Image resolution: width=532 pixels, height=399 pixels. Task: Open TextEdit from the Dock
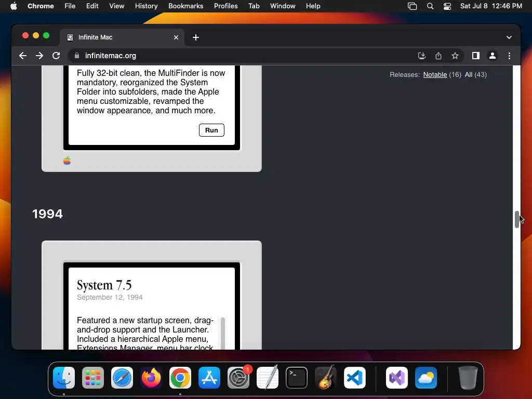pos(268,378)
